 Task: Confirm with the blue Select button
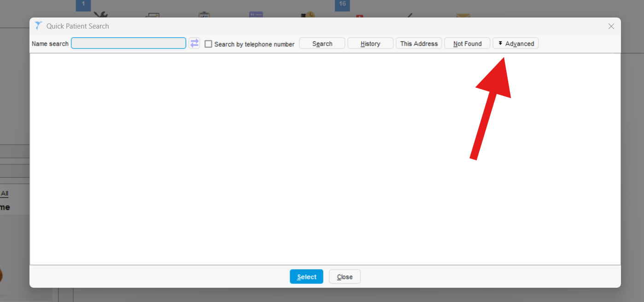point(306,277)
